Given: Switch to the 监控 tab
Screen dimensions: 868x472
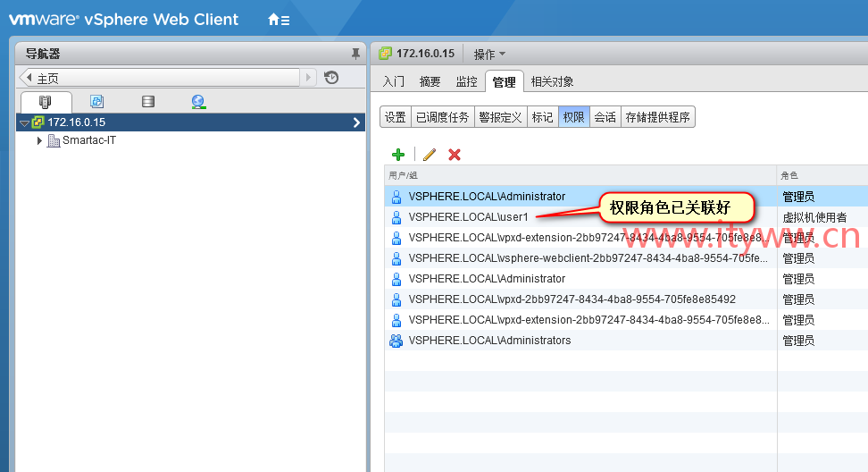Looking at the screenshot, I should point(467,82).
